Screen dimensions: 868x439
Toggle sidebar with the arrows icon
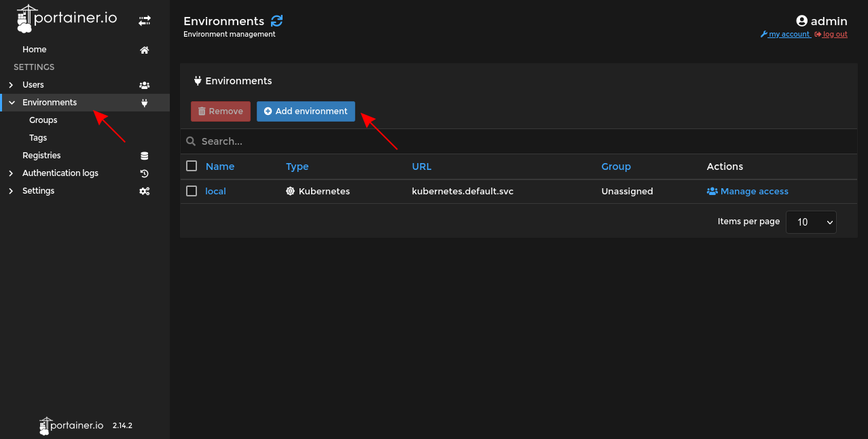145,21
